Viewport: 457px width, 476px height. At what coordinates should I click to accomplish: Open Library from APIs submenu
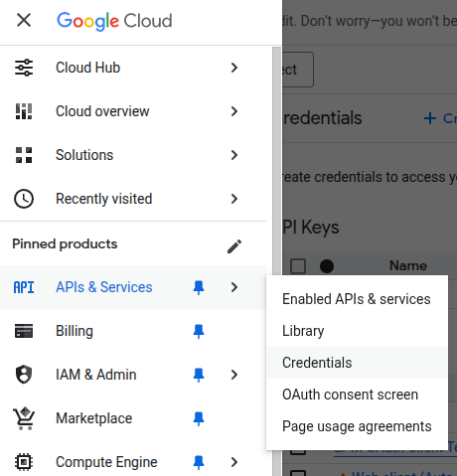(x=357, y=331)
